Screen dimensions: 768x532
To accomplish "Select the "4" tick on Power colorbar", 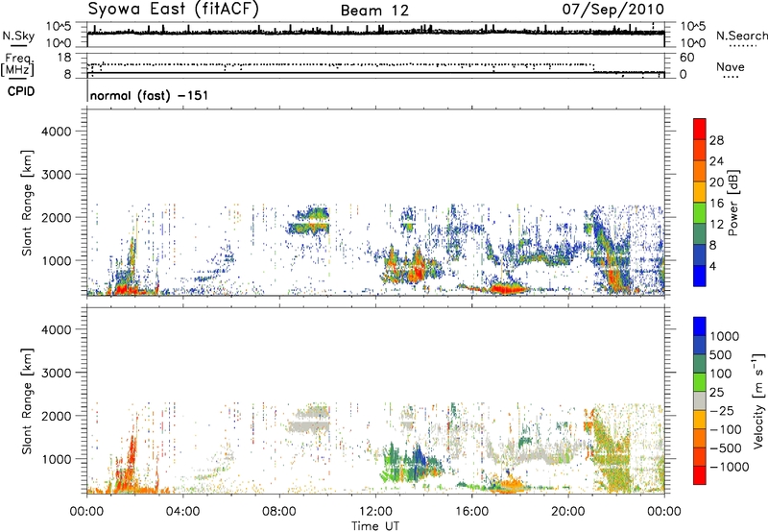I will pyautogui.click(x=712, y=266).
